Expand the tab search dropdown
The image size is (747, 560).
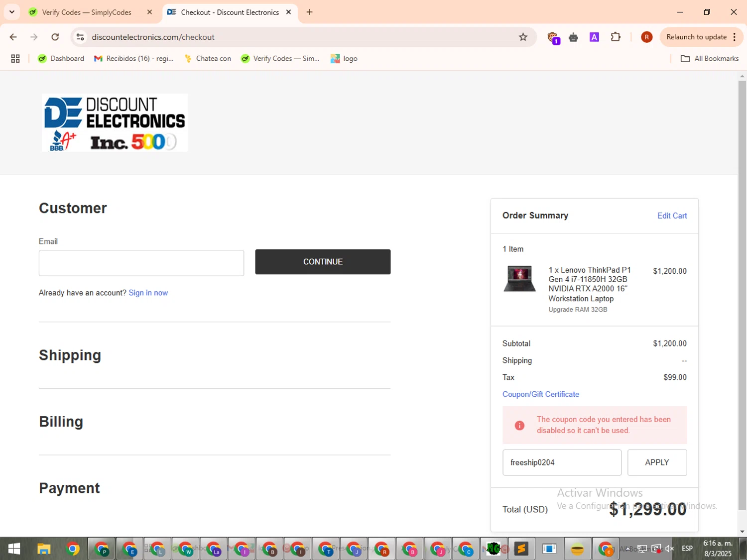pyautogui.click(x=11, y=12)
